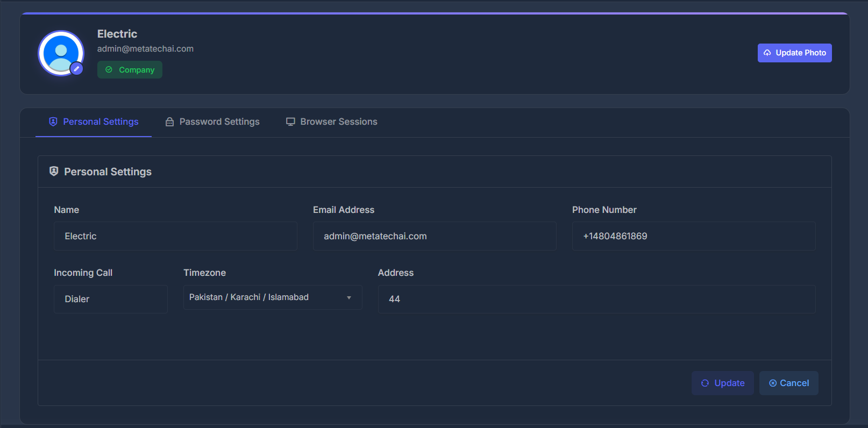Click the Update Photo button
Viewport: 868px width, 428px height.
tap(794, 53)
